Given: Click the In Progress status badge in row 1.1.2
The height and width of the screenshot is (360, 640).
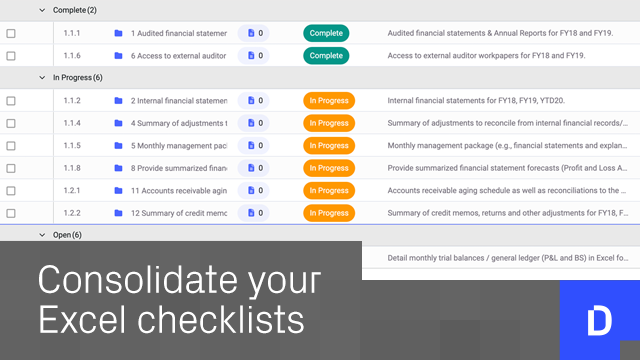Looking at the screenshot, I should click(329, 100).
